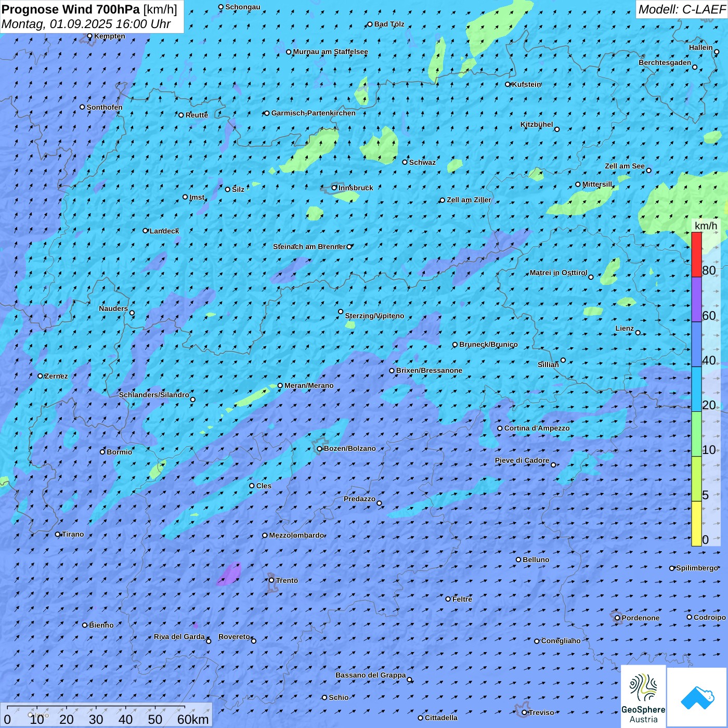Click the Hallein location marker circle
728x728 pixels.
pyautogui.click(x=717, y=51)
